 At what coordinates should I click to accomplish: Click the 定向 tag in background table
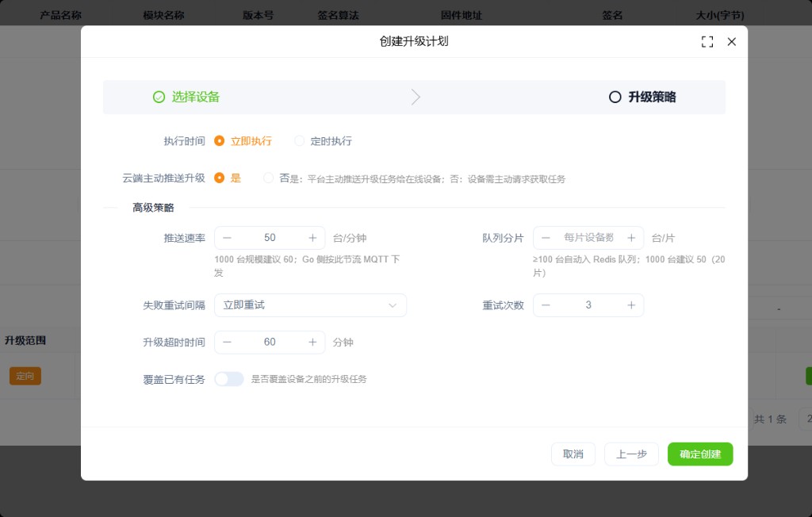25,376
